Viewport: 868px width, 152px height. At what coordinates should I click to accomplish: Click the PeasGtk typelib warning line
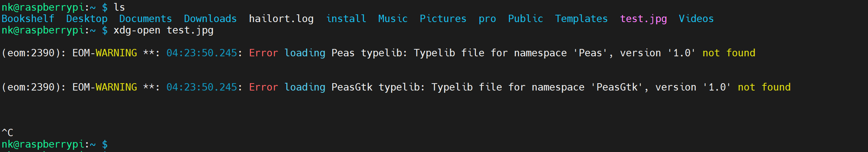(x=396, y=87)
